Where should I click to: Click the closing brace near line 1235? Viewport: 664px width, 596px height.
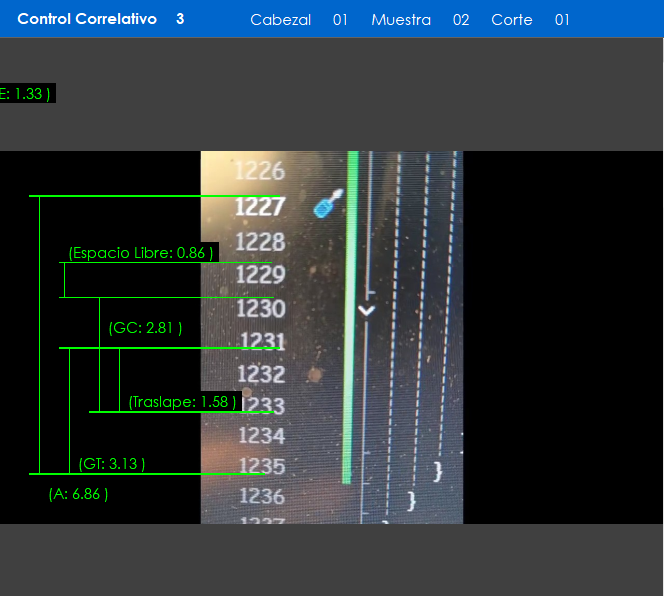click(438, 469)
